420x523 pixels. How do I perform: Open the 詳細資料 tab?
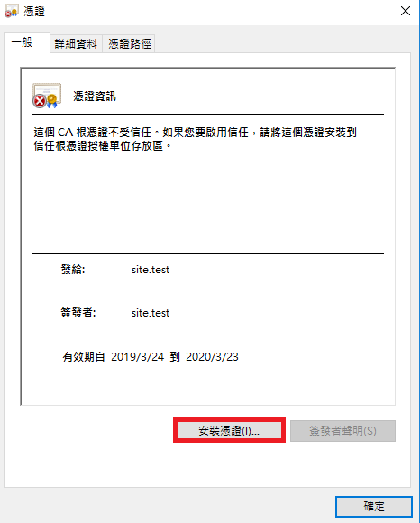tap(76, 43)
